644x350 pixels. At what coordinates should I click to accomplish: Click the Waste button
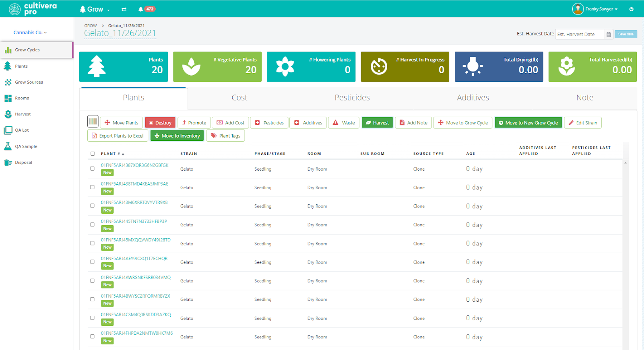344,123
